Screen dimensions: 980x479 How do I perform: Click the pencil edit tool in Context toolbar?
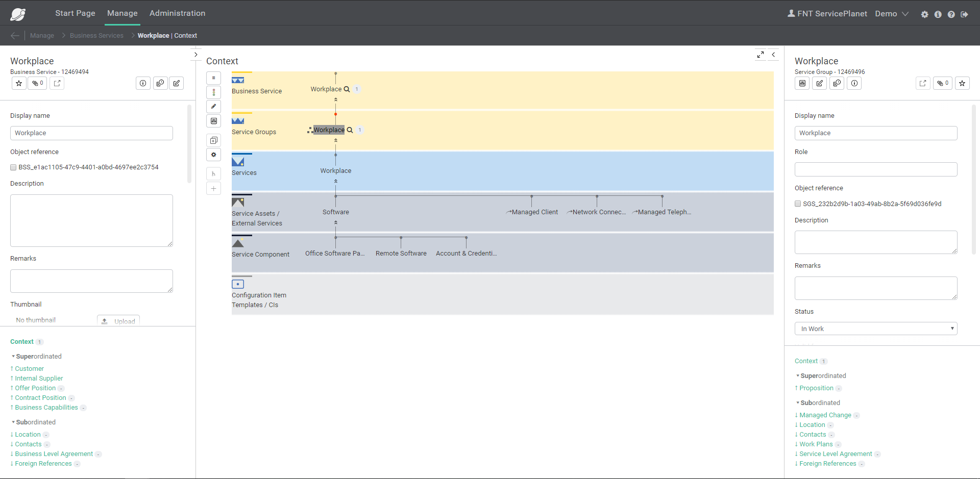[x=213, y=107]
